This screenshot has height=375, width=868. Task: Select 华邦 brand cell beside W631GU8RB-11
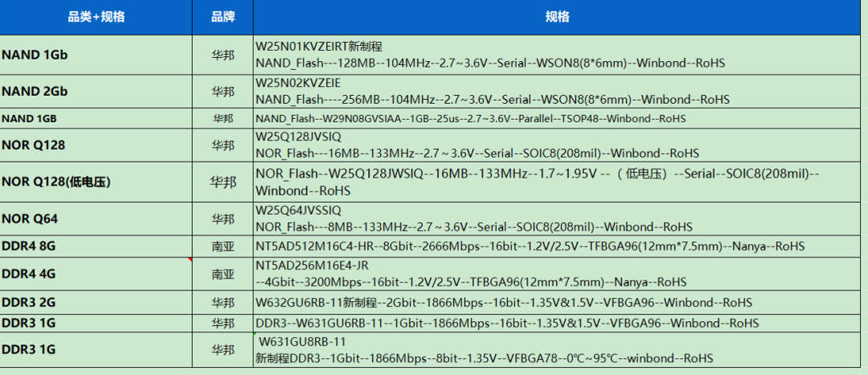223,349
